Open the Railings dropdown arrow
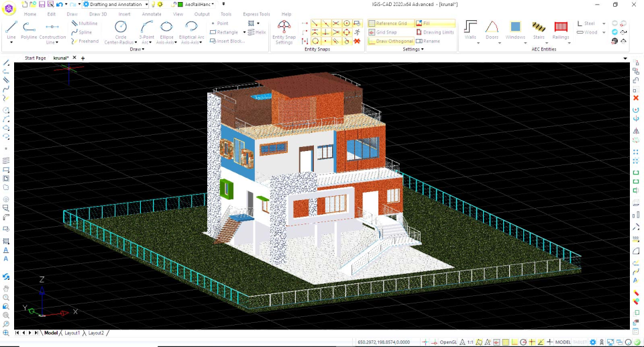Viewport: 644px width, 347px height. click(570, 43)
